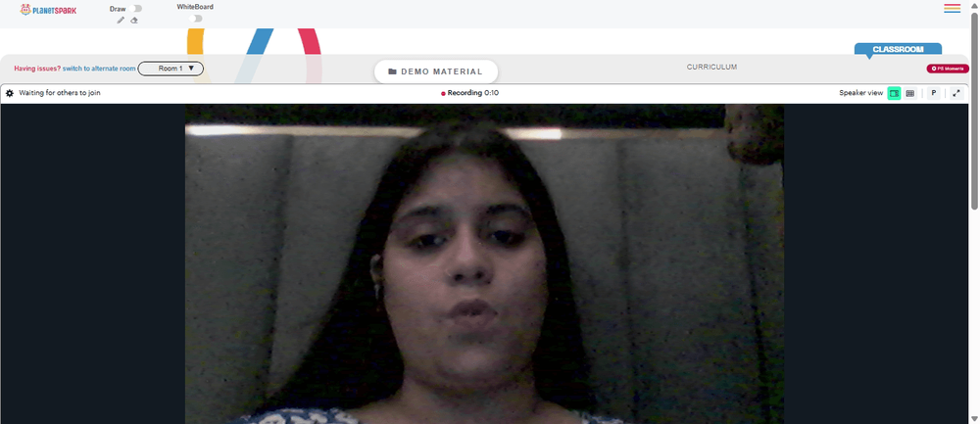Click the P button
Screen dimensions: 980x424
click(934, 93)
